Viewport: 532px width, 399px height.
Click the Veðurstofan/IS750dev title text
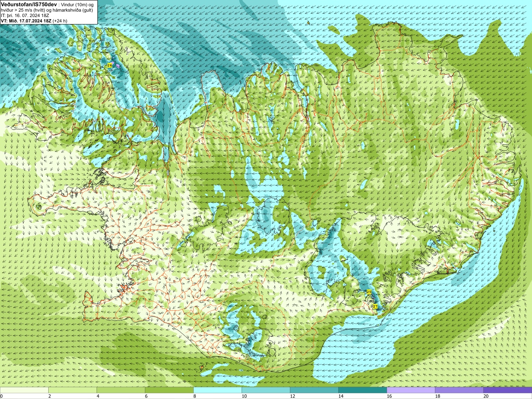pos(29,4)
